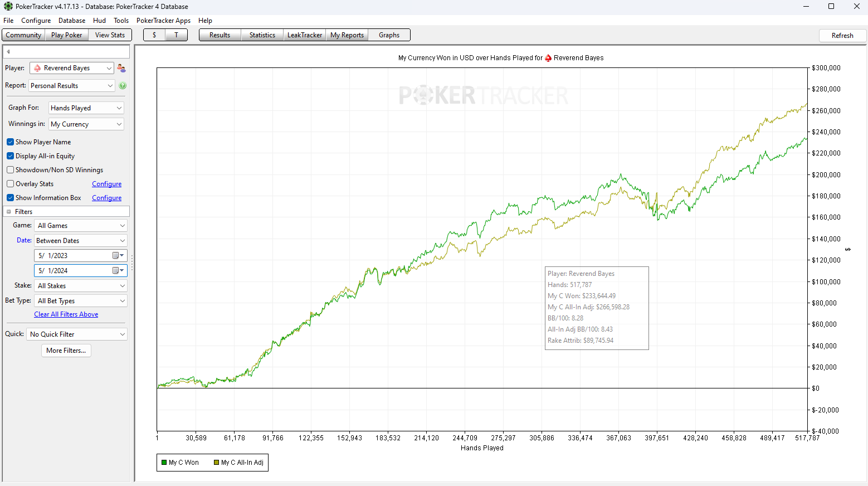Open the Stake filter dropdown

tap(81, 286)
